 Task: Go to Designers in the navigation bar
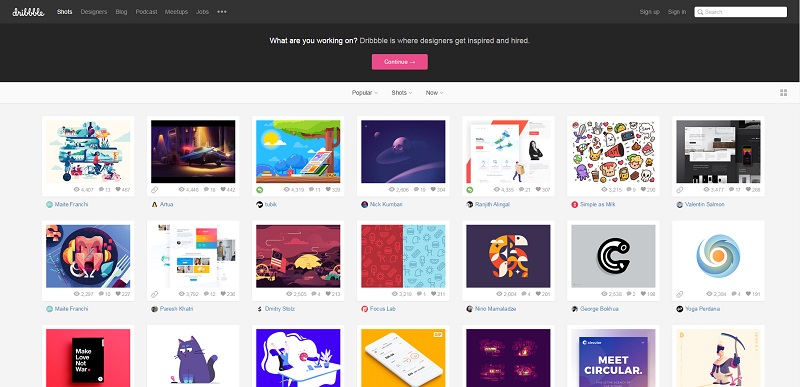pos(93,12)
